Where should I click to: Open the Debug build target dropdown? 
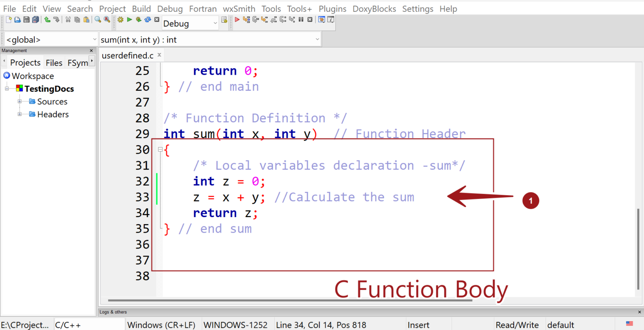pyautogui.click(x=215, y=24)
